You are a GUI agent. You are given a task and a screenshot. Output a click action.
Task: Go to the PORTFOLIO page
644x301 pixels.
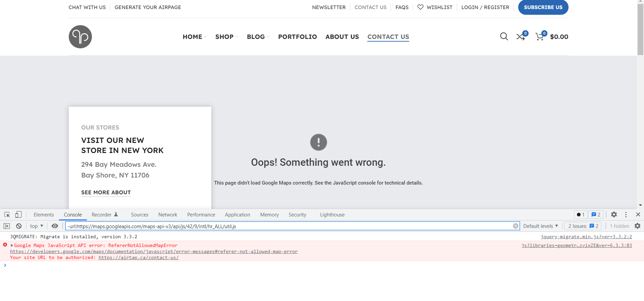[x=298, y=37]
